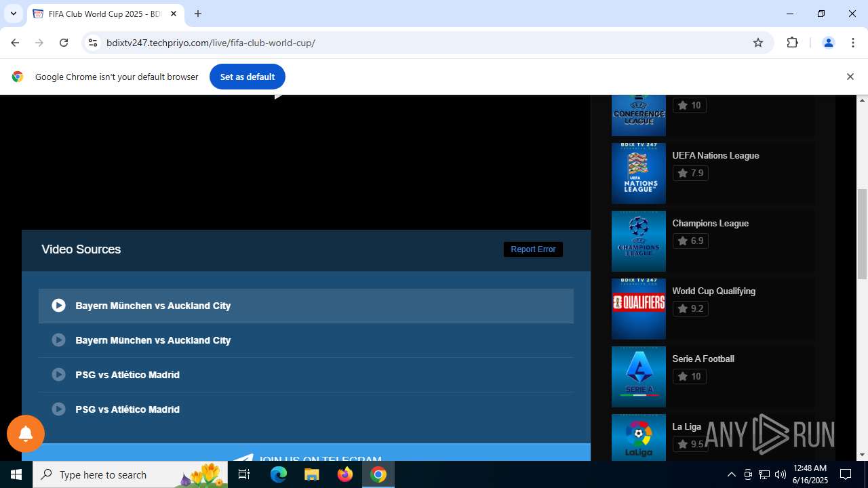Open the Windows notification center icon
This screenshot has height=488, width=868.
coord(846,474)
